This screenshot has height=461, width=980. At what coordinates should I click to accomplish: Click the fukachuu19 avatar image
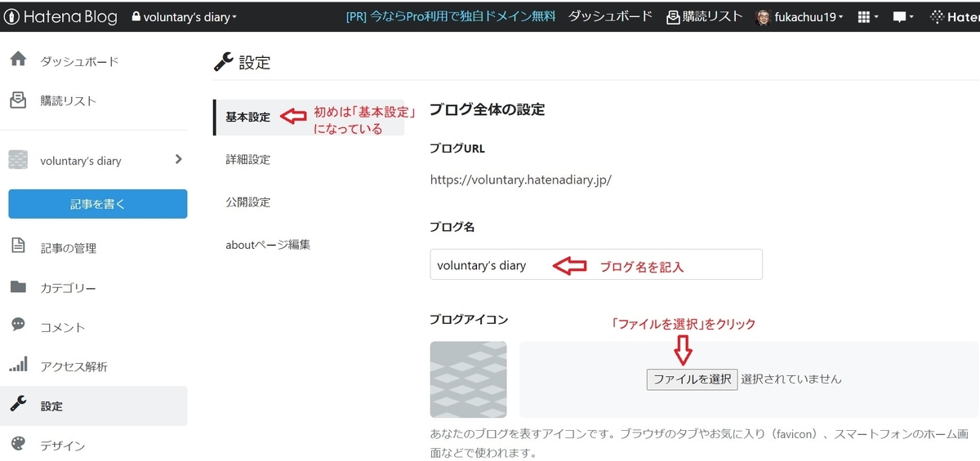(x=764, y=17)
